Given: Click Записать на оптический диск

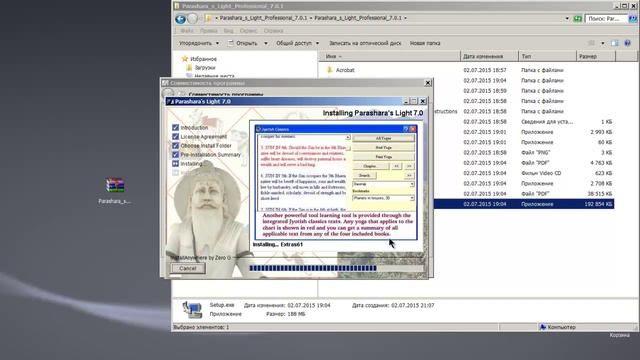Looking at the screenshot, I should [x=365, y=43].
